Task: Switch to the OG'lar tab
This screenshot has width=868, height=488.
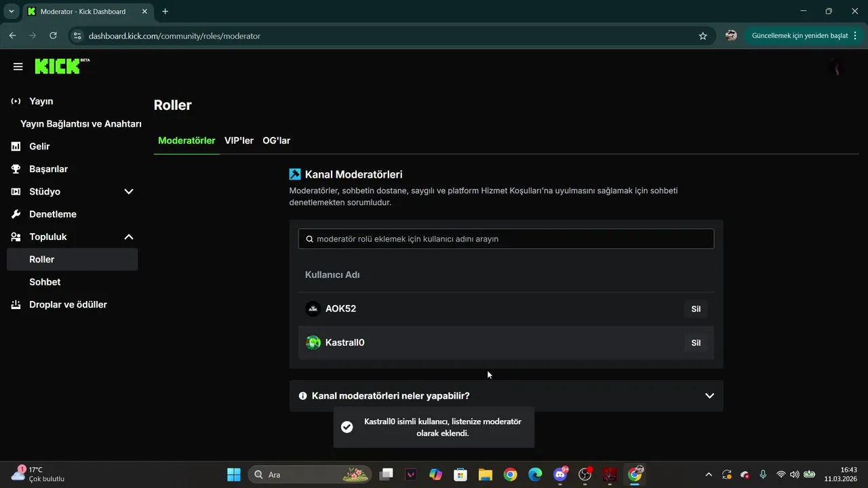Action: tap(276, 140)
